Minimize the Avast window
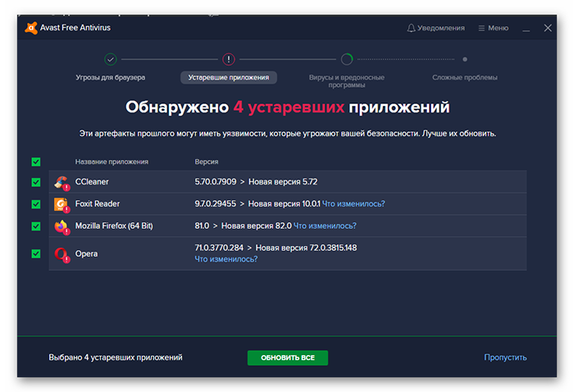 (526, 29)
